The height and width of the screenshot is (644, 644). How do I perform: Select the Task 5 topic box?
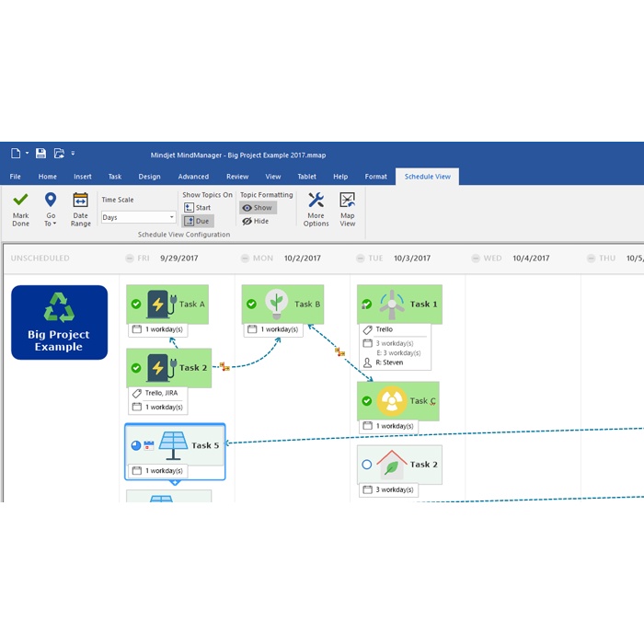pos(175,445)
